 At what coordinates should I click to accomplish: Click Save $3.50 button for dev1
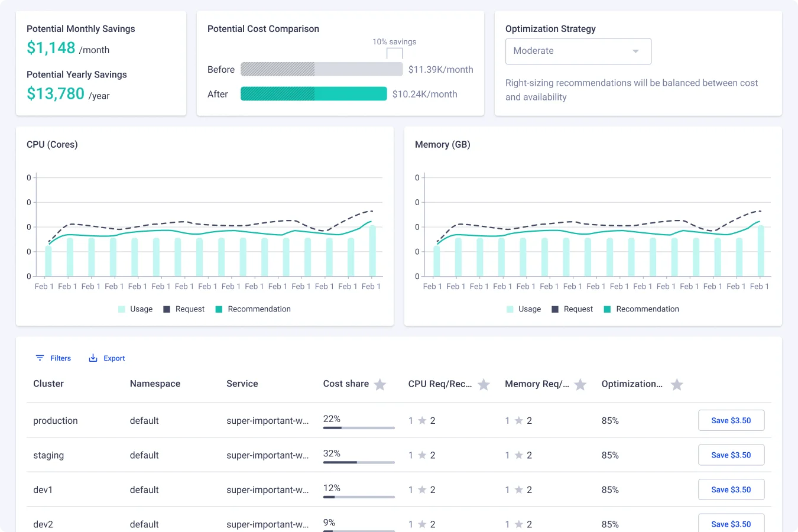click(x=731, y=489)
